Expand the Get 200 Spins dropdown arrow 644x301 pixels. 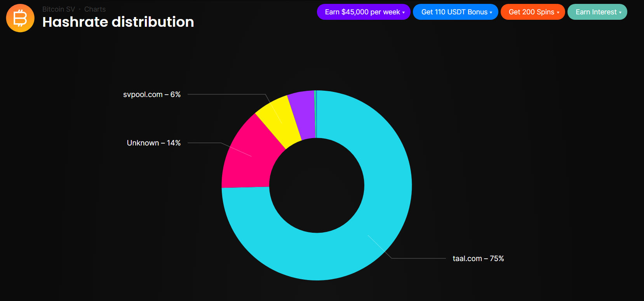coord(558,12)
